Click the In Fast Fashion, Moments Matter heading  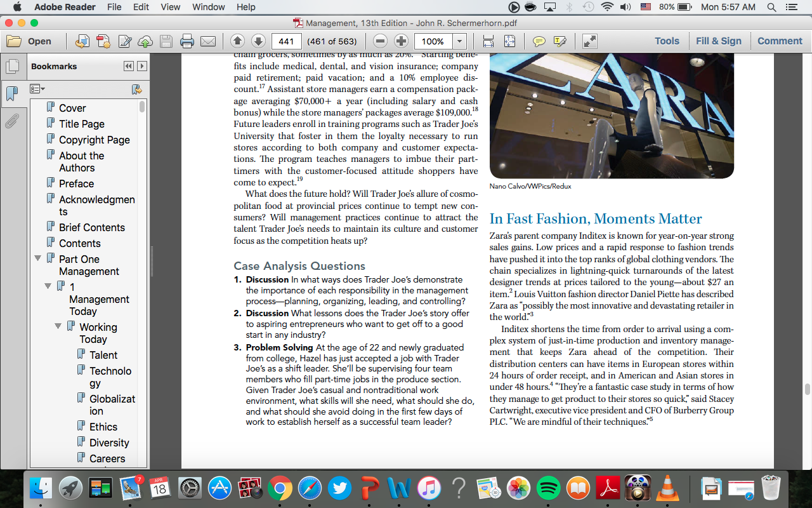click(596, 219)
